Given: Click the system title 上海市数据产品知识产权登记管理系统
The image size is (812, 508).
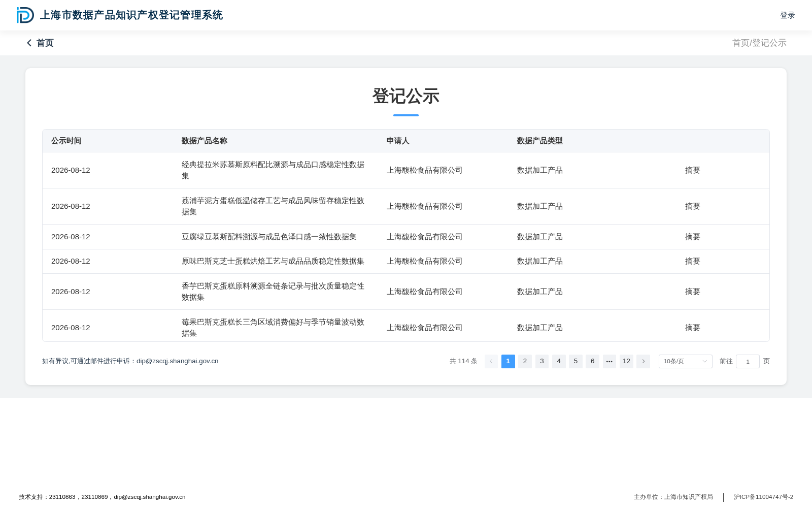Looking at the screenshot, I should [x=131, y=15].
